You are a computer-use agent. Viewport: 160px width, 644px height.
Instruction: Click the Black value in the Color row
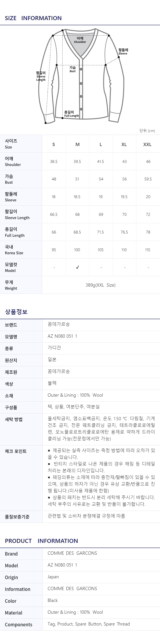tap(53, 600)
